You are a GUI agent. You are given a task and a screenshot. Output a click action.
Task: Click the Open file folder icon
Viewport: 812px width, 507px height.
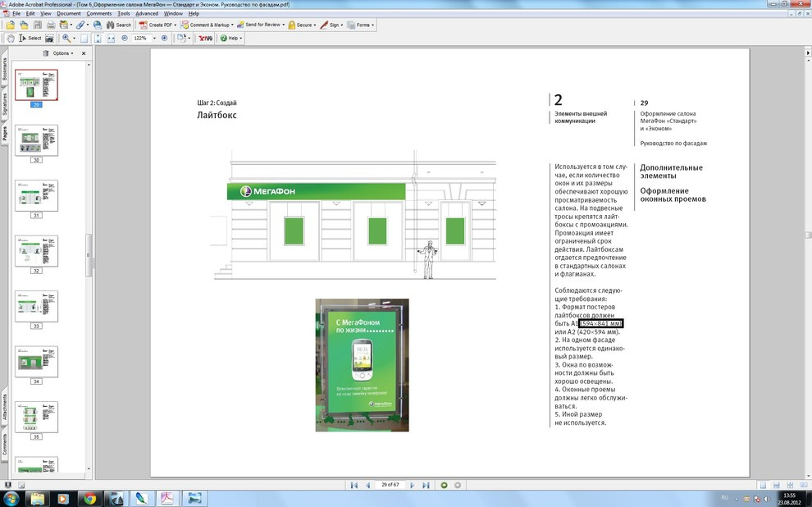pyautogui.click(x=11, y=25)
